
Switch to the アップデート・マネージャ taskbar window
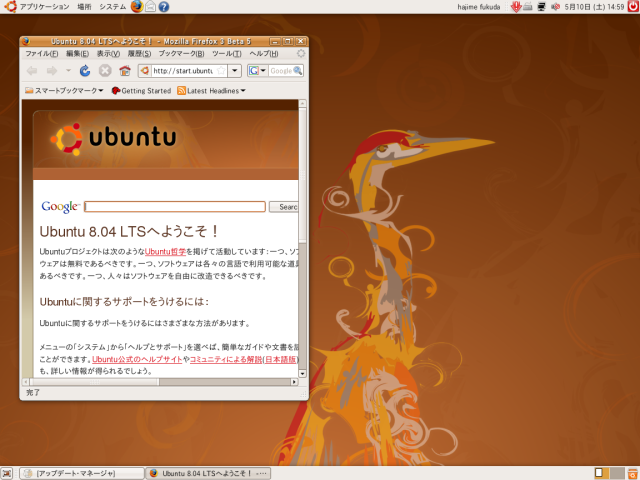82,473
